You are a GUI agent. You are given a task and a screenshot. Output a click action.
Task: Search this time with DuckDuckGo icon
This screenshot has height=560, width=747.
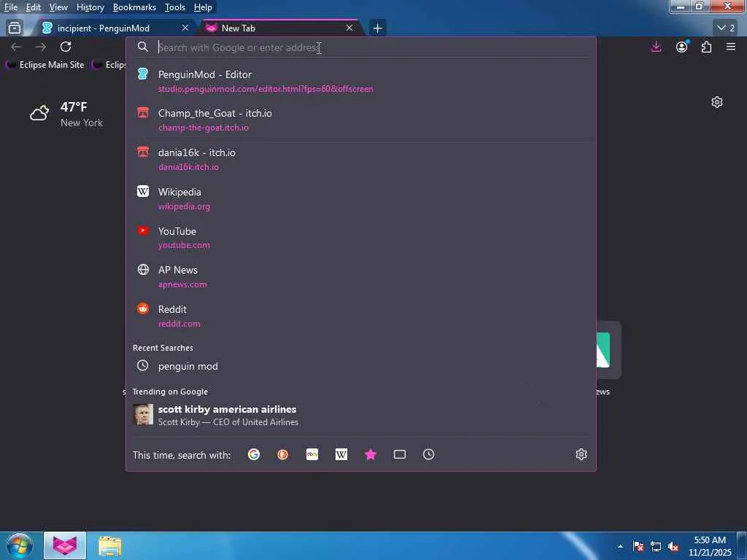coord(282,455)
